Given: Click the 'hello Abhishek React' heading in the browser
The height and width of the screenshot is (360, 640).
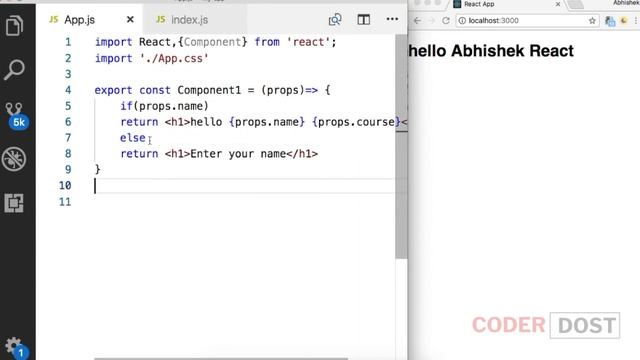Looking at the screenshot, I should coord(491,51).
